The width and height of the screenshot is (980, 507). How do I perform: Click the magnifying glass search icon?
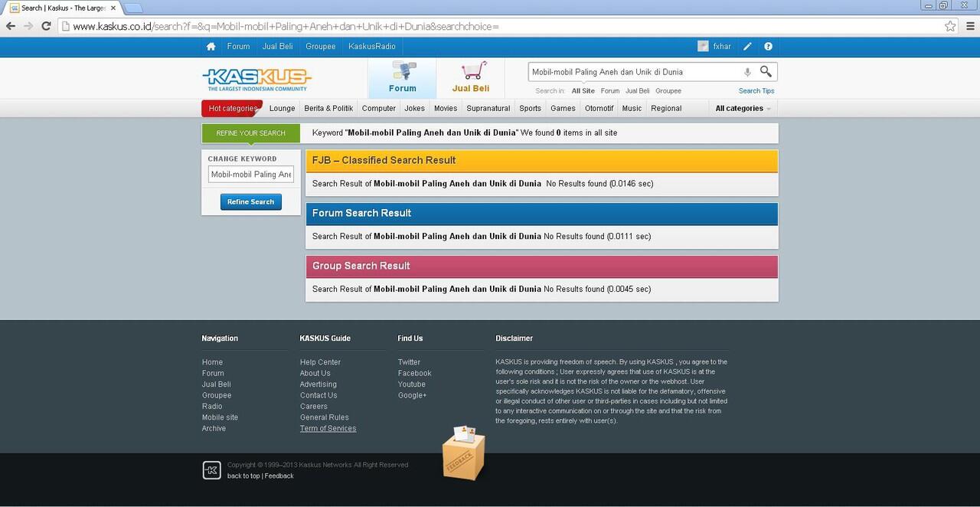point(766,71)
